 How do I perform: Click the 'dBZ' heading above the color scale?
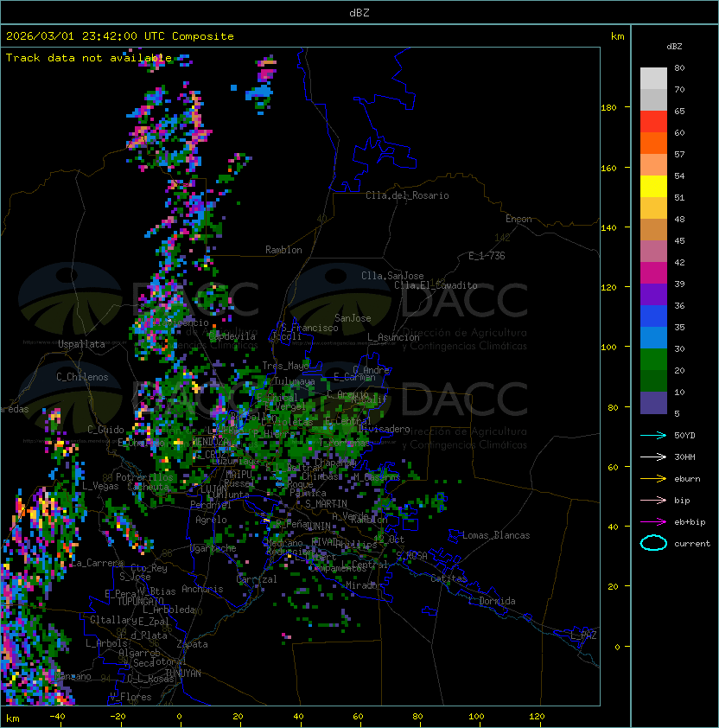674,47
